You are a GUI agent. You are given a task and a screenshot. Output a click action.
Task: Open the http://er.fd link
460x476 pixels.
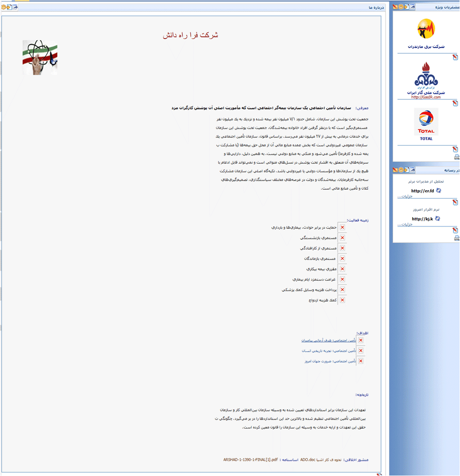point(422,191)
